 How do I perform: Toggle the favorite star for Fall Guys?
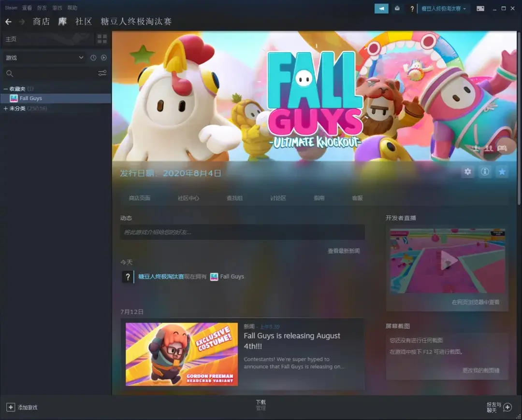coord(502,171)
